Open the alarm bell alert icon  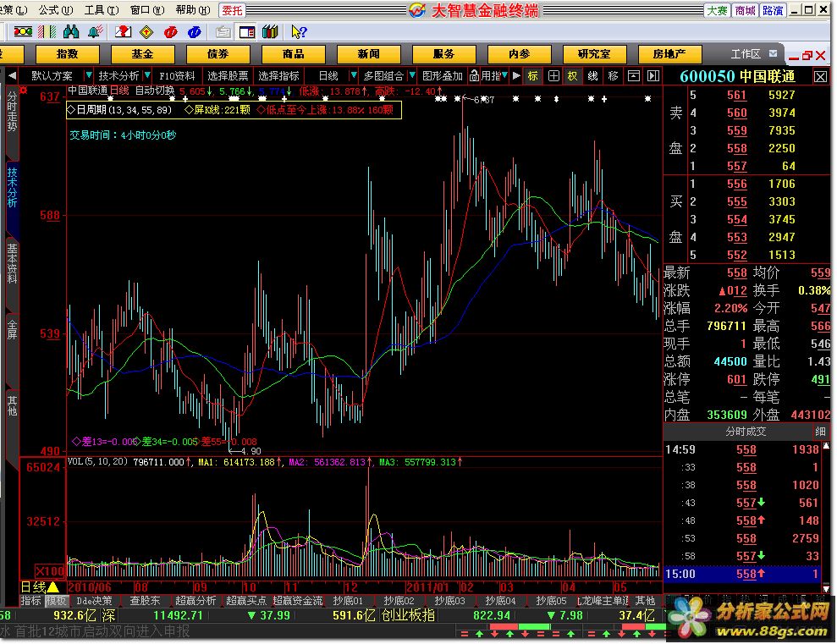point(96,32)
